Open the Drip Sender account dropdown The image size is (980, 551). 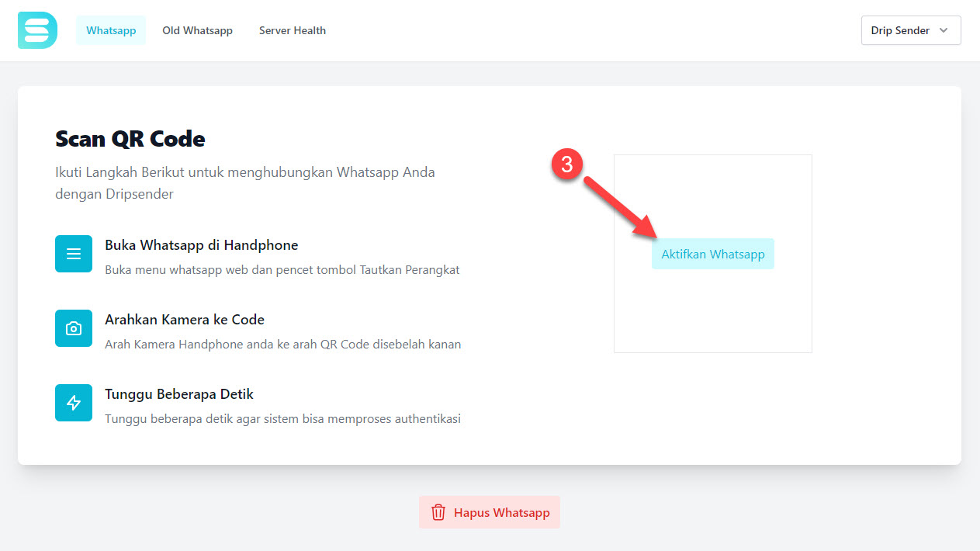(911, 30)
